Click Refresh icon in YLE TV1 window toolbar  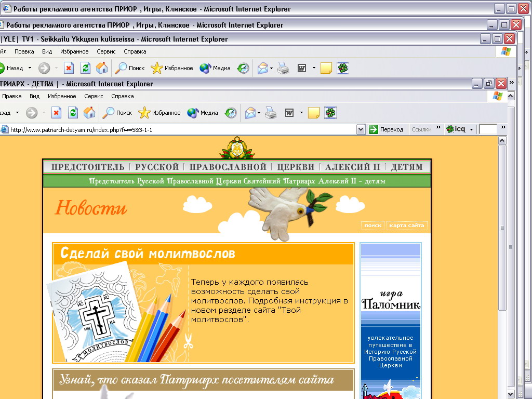(85, 68)
